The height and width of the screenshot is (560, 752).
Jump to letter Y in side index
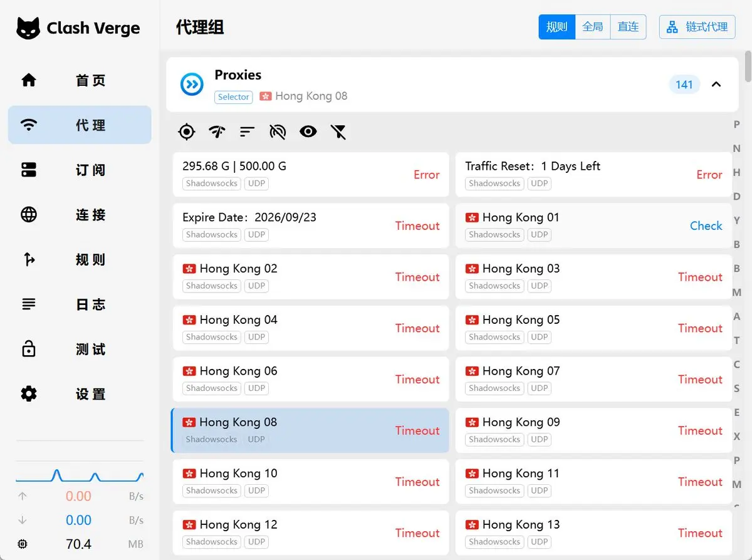(737, 220)
